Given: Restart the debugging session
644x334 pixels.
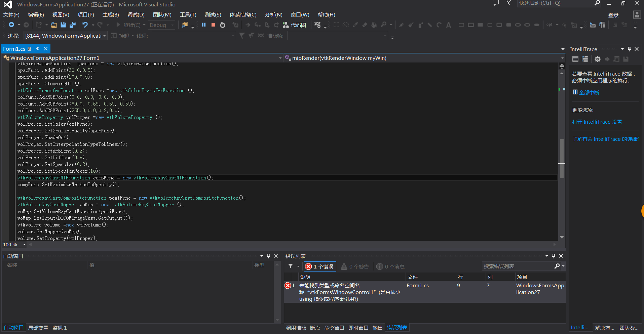Looking at the screenshot, I should click(x=223, y=25).
